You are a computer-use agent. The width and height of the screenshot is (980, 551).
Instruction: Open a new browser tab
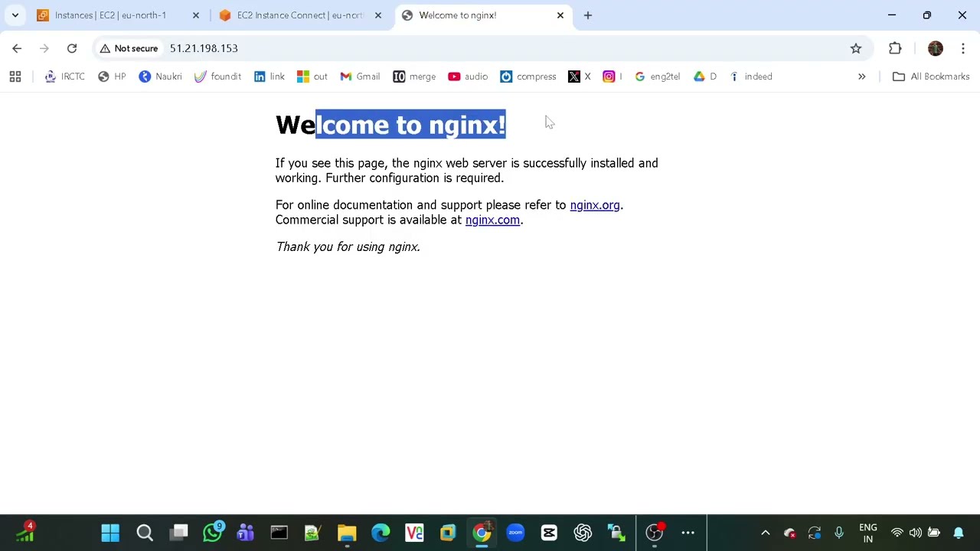588,15
